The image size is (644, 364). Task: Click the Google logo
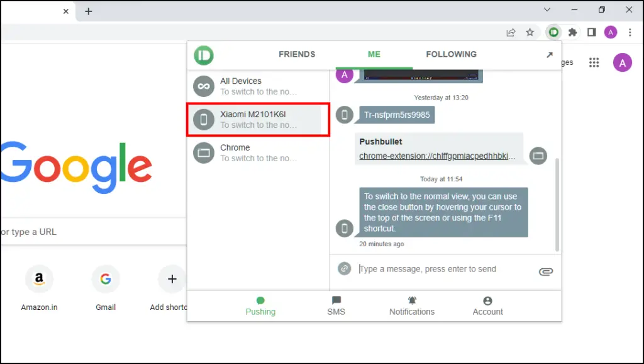76,167
